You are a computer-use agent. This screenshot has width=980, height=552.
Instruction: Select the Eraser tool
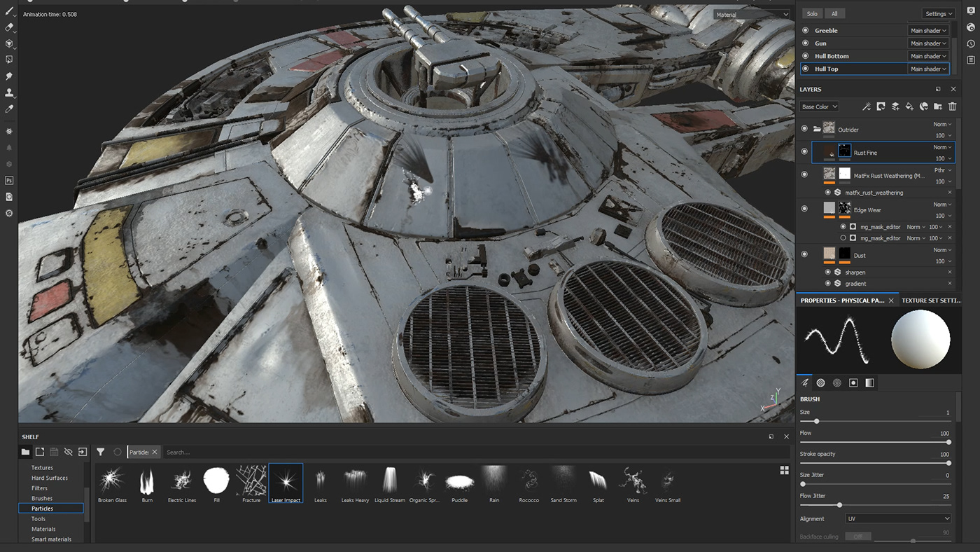tap(9, 27)
